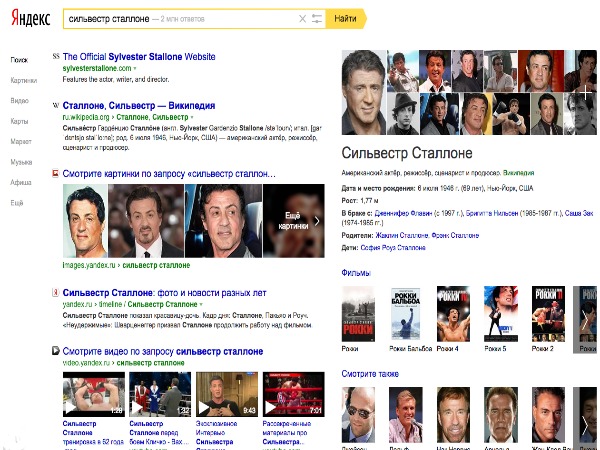Open Смотрите видео по запросу link
The width and height of the screenshot is (600, 450).
(163, 351)
